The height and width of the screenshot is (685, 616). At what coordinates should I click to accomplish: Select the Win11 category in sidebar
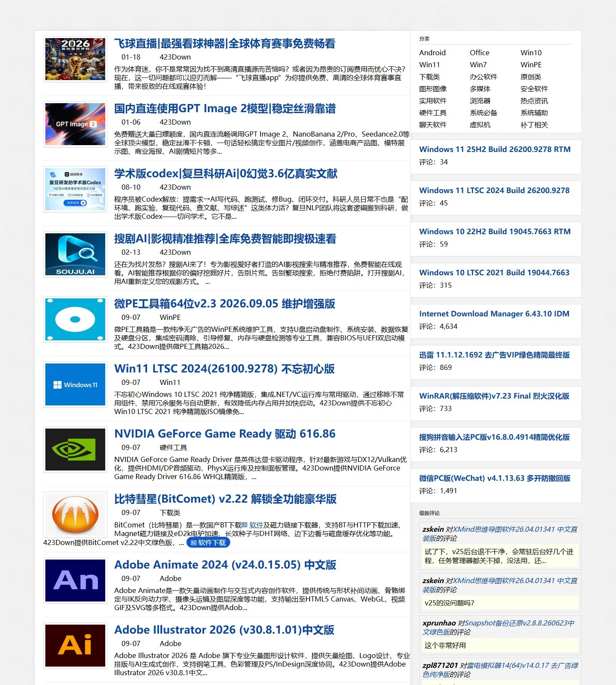pyautogui.click(x=429, y=65)
